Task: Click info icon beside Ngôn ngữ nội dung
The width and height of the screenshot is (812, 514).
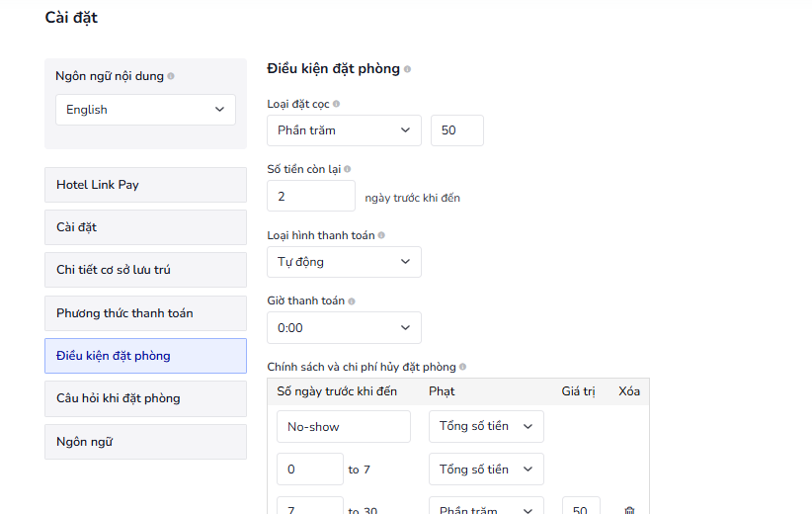Action: tap(171, 76)
